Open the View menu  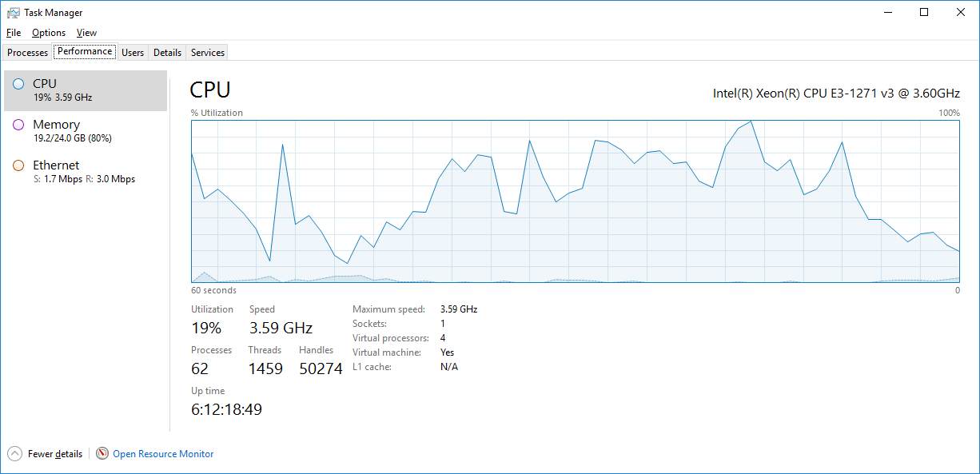click(86, 33)
